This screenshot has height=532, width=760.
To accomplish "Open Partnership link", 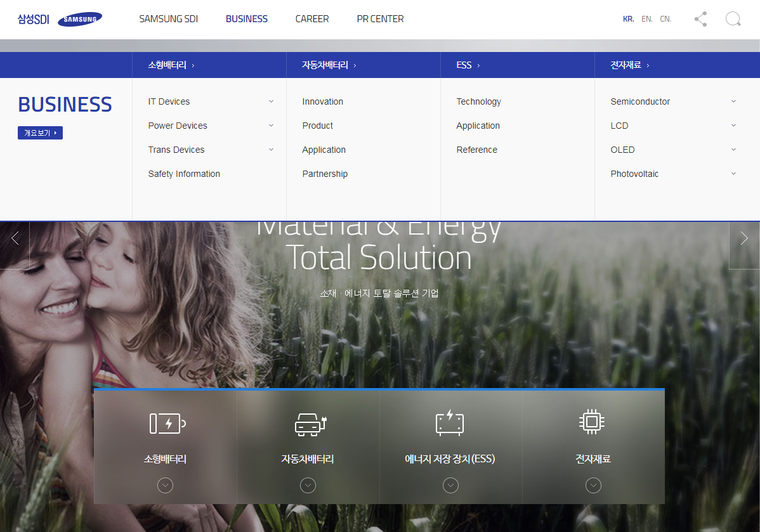I will coord(325,174).
